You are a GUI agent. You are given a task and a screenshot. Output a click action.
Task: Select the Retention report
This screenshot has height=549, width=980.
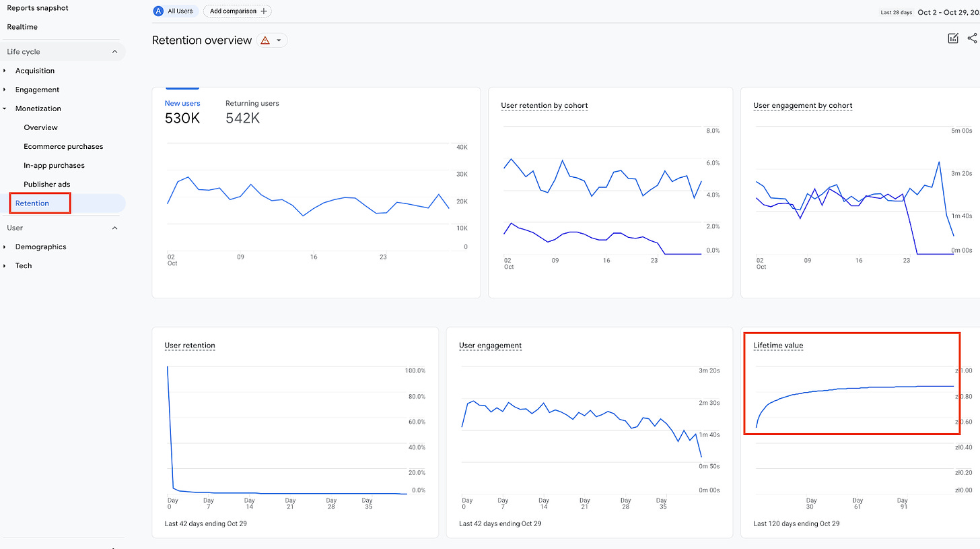[x=32, y=203]
